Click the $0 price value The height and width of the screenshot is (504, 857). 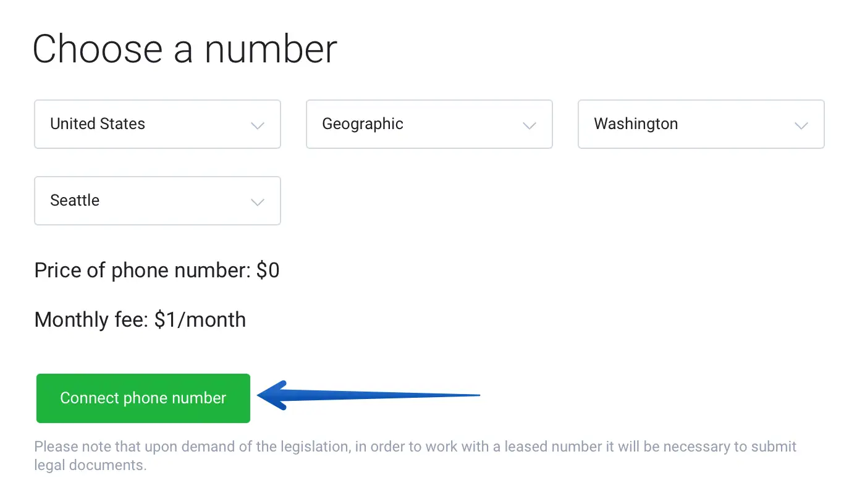[x=268, y=271]
